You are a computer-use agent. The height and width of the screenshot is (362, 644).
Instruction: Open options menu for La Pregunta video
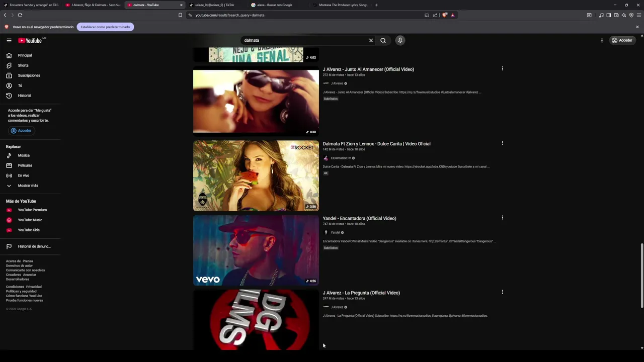point(502,292)
